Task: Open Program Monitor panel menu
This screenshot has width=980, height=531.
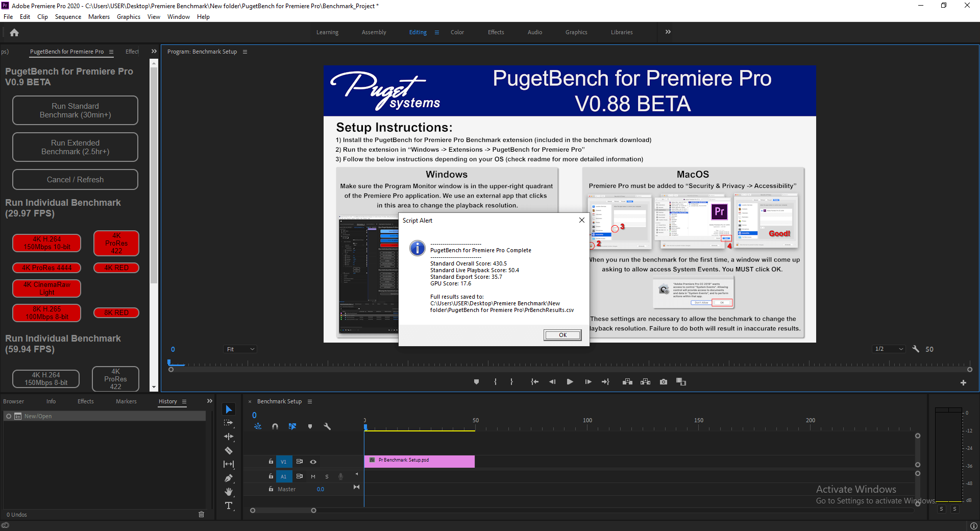Action: pos(245,52)
